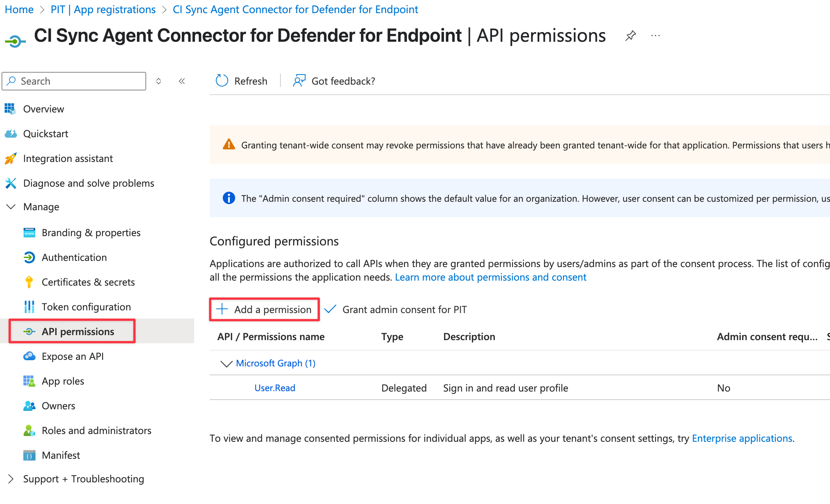Click the Certificates & secrets key icon
Screen dimensions: 830x504
(x=29, y=282)
